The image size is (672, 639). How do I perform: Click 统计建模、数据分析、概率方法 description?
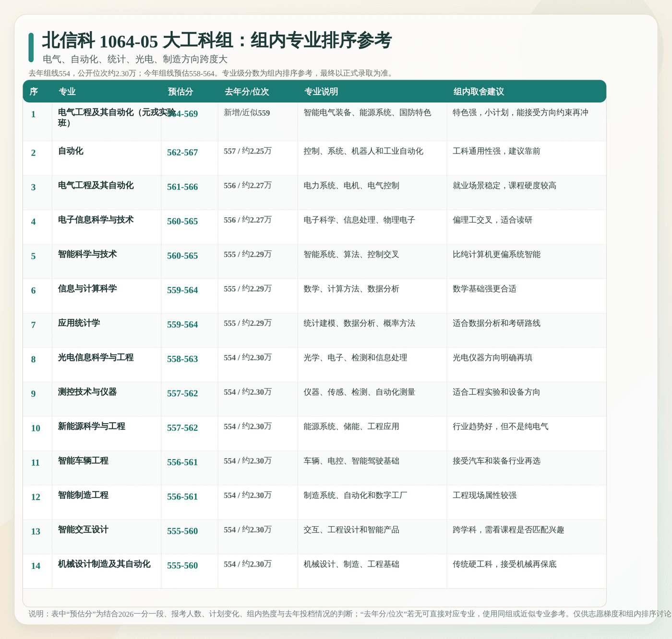[x=360, y=324]
